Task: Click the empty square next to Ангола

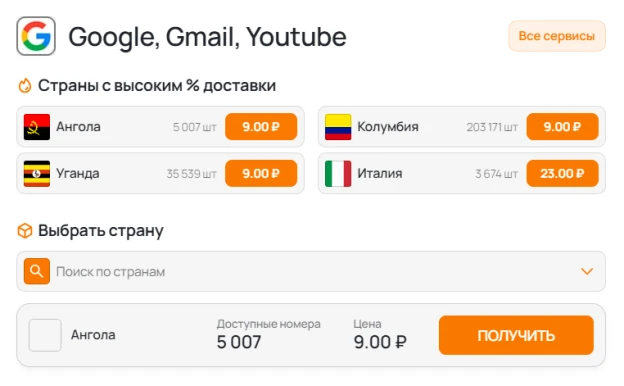Action: pyautogui.click(x=45, y=335)
